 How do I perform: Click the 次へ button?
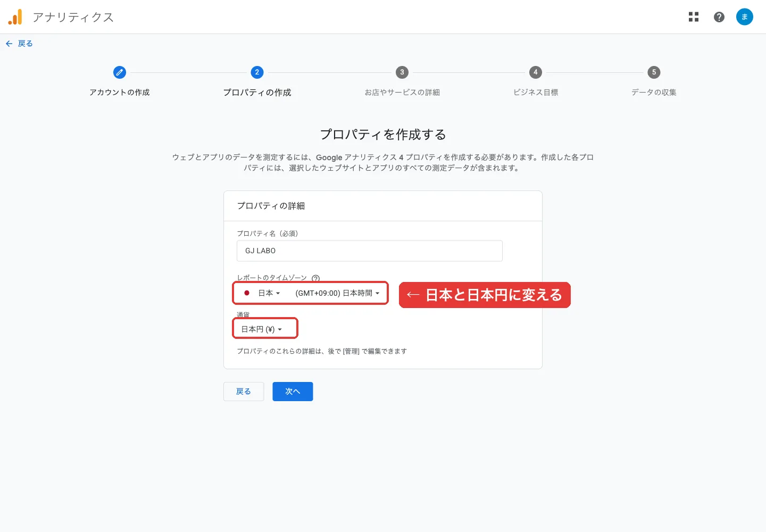(x=293, y=392)
